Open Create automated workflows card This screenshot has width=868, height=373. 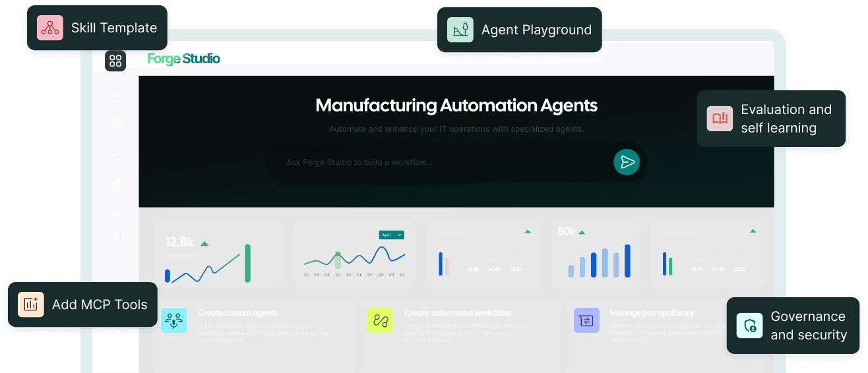[460, 335]
